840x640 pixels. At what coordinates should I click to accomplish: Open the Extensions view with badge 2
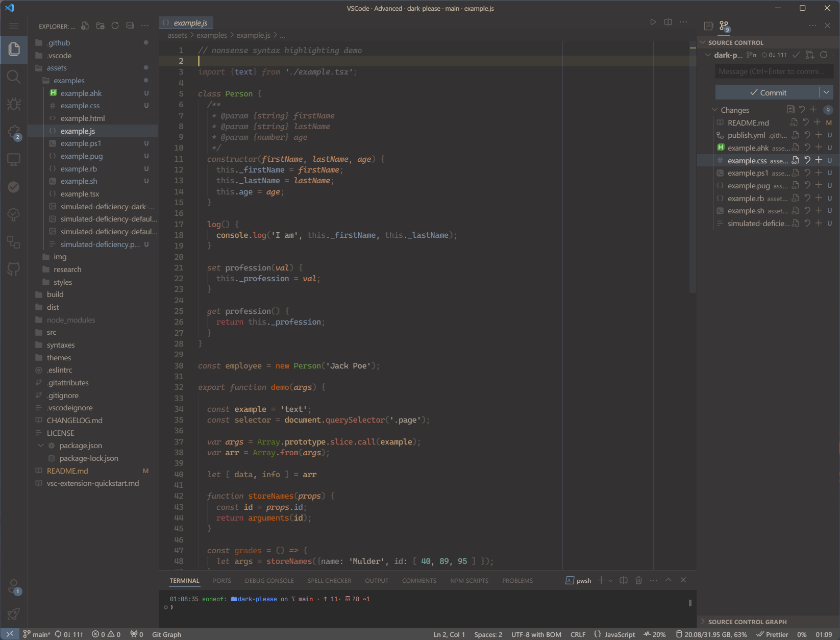(x=14, y=132)
